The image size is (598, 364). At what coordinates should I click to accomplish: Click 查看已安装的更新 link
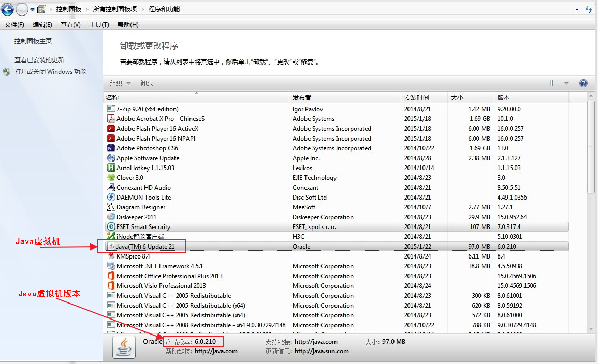[x=39, y=60]
